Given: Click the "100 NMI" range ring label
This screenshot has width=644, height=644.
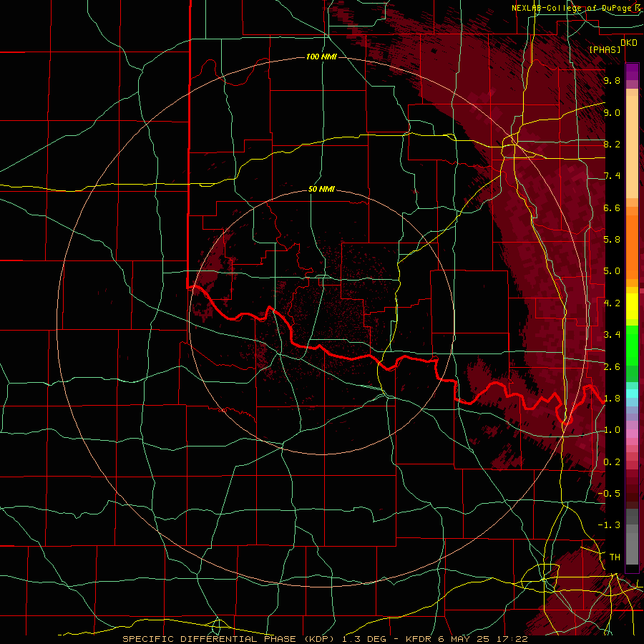Looking at the screenshot, I should tap(321, 57).
